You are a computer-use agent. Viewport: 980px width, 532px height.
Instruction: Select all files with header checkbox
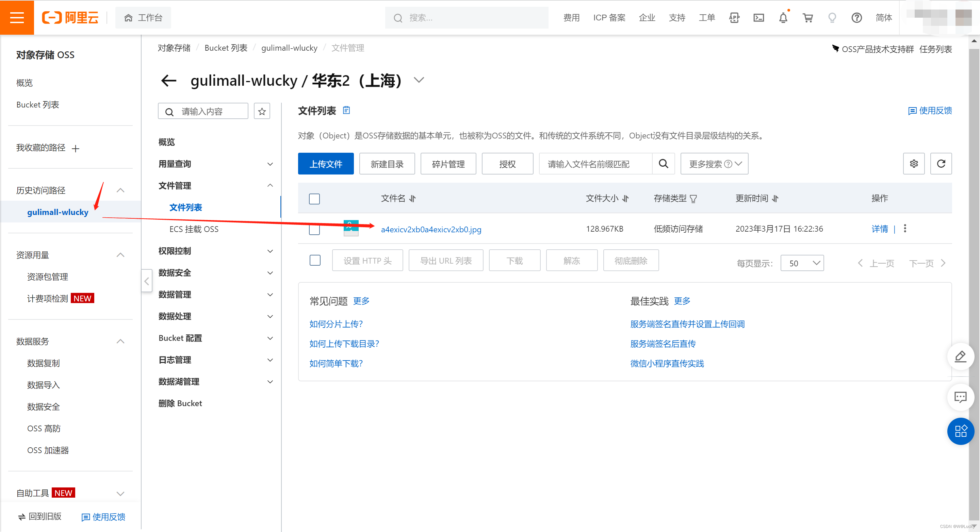click(314, 199)
